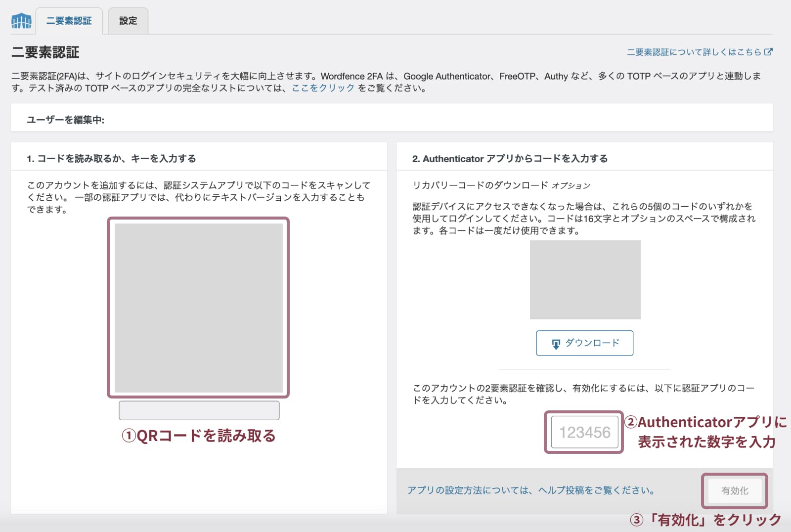This screenshot has width=791, height=532.
Task: Click the ダウンロード button
Action: coord(584,343)
